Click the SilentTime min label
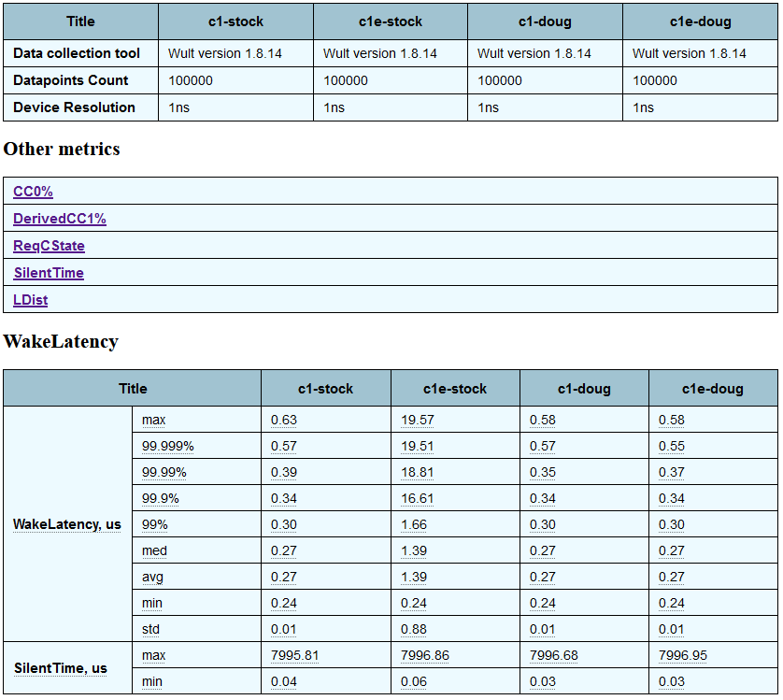 (x=151, y=681)
